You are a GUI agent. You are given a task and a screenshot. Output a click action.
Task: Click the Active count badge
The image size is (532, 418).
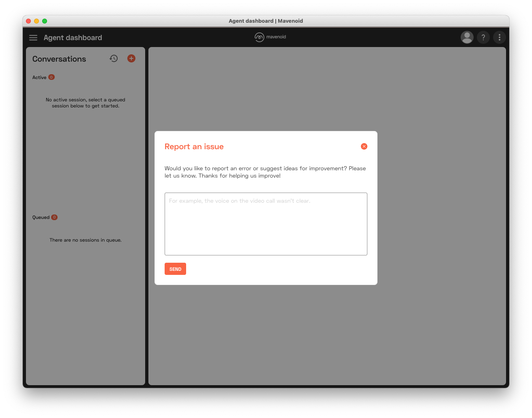point(51,77)
